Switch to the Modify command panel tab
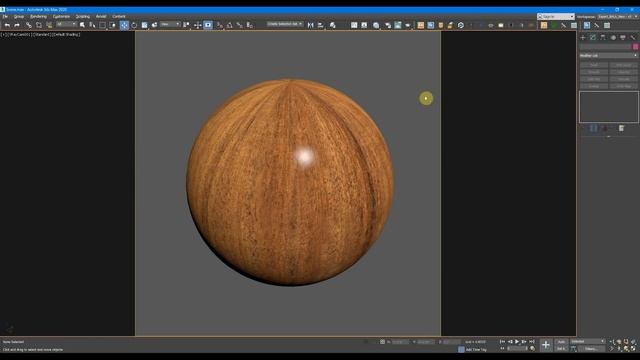 click(x=593, y=38)
